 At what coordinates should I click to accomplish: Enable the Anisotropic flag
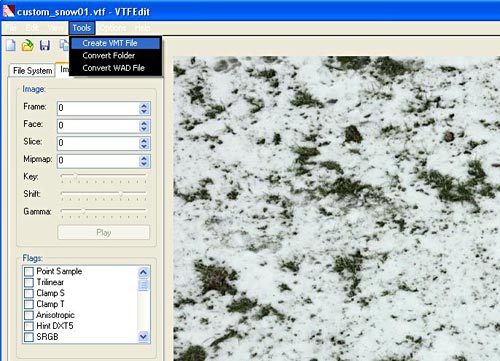pyautogui.click(x=29, y=315)
